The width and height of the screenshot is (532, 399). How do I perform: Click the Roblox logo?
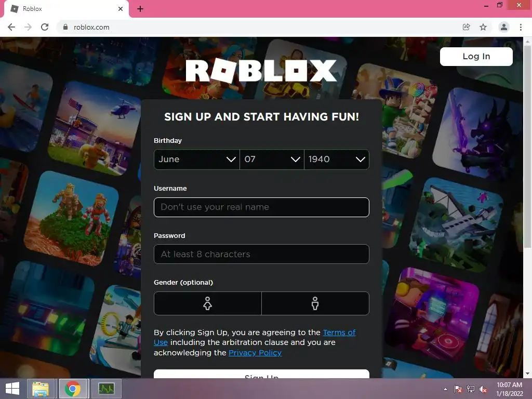click(261, 71)
